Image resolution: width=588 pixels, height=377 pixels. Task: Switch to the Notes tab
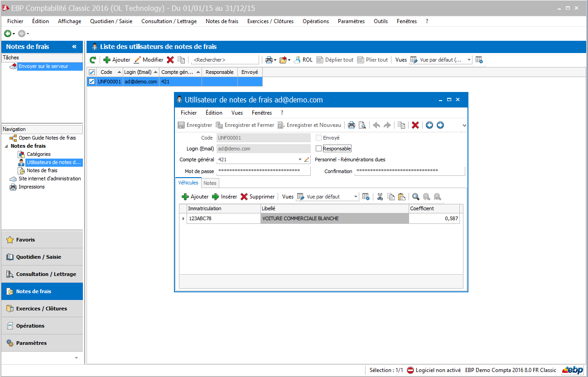[x=209, y=183]
